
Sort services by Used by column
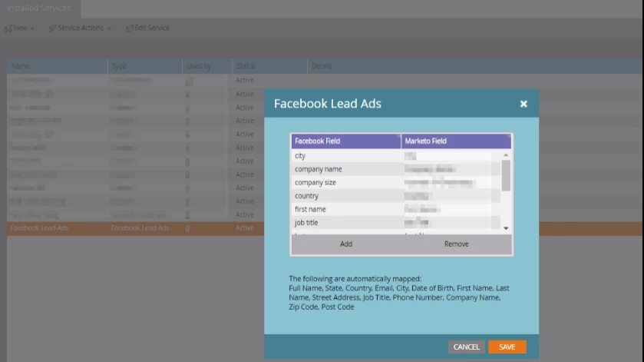(207, 66)
